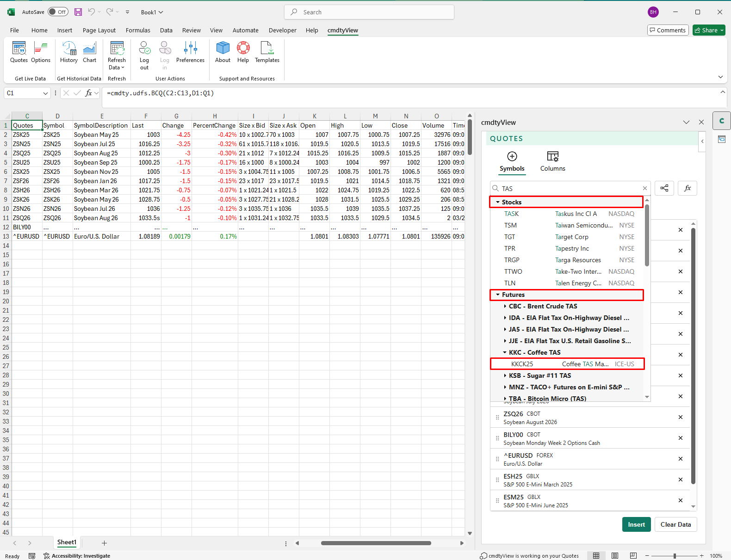Click the fx formula button in pane
Viewport: 731px width, 560px height.
pyautogui.click(x=688, y=188)
